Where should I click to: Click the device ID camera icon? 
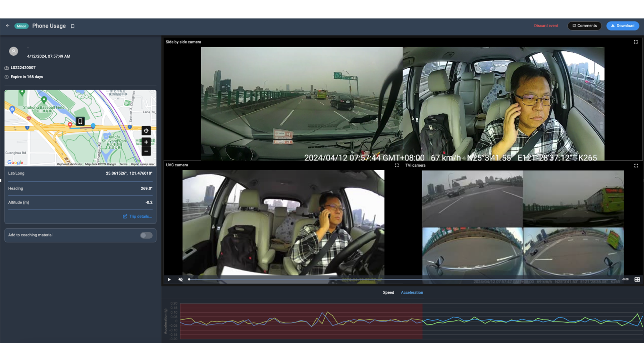click(x=7, y=68)
